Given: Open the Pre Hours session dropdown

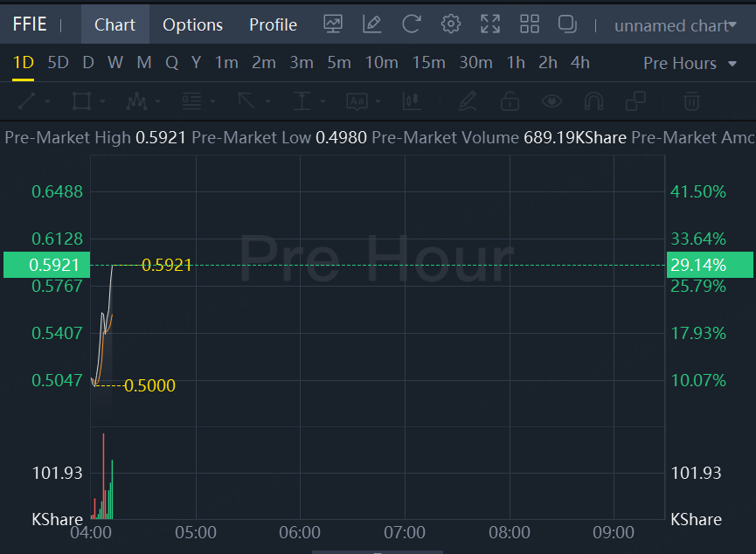Looking at the screenshot, I should [690, 63].
